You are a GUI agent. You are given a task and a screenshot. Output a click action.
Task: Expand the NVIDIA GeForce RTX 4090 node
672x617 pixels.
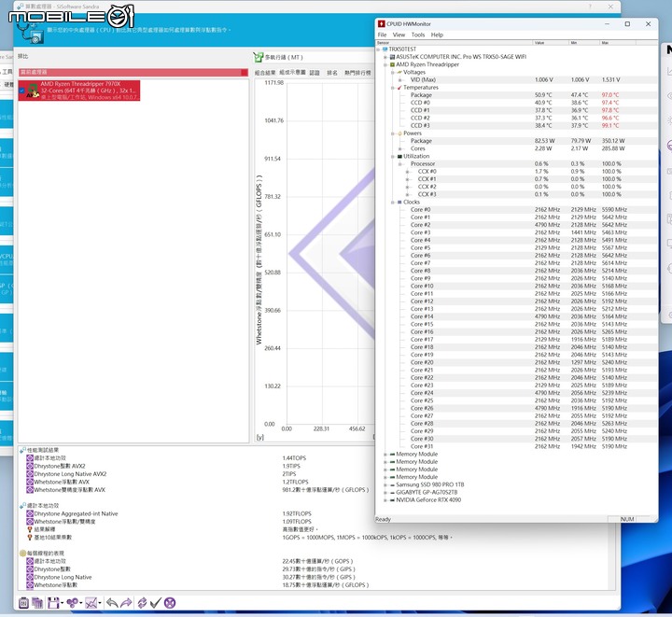385,500
